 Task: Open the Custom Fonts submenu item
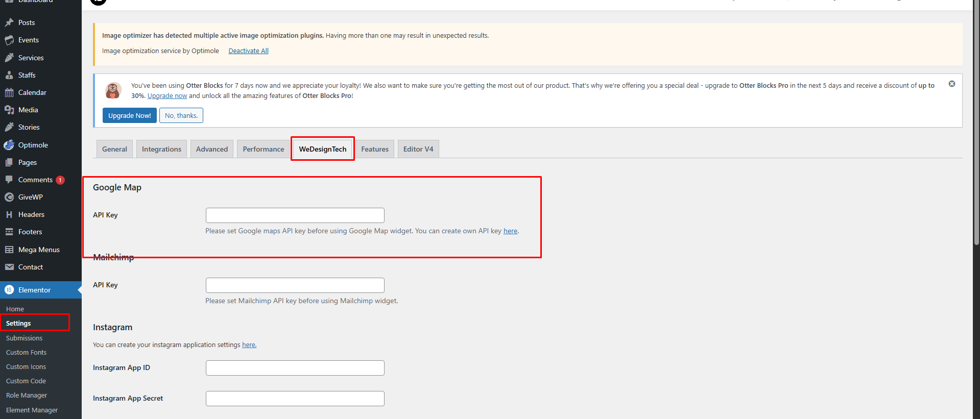pyautogui.click(x=27, y=352)
